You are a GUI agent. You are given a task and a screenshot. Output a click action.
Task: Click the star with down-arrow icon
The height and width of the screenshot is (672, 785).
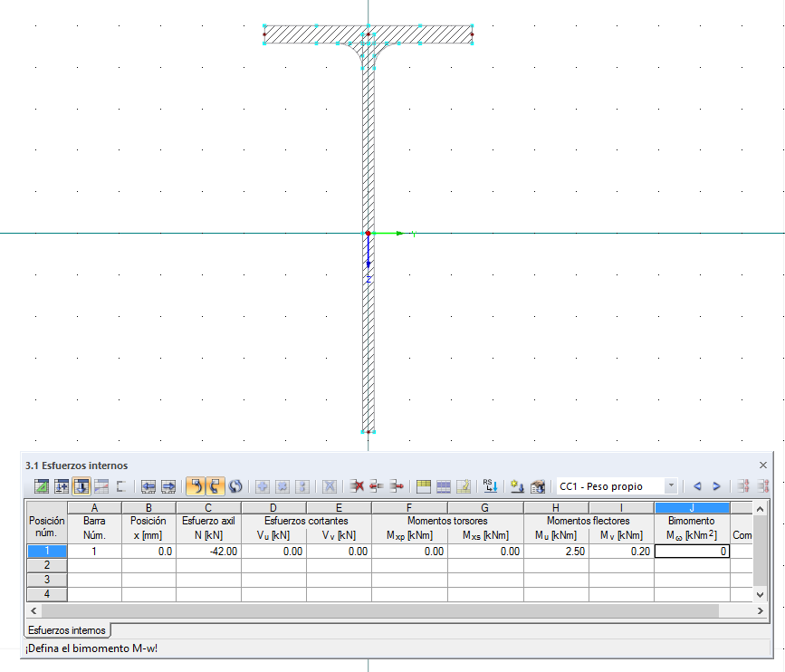[517, 486]
